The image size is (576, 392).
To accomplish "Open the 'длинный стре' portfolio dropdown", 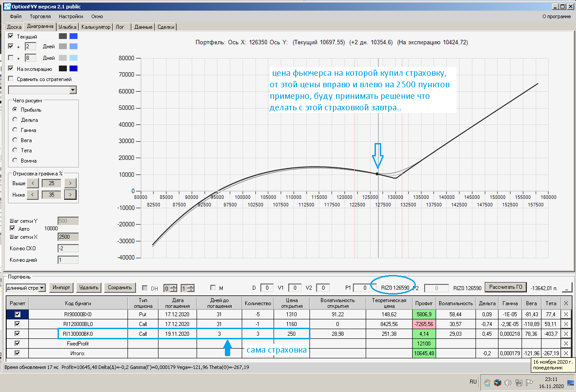I will pos(42,288).
